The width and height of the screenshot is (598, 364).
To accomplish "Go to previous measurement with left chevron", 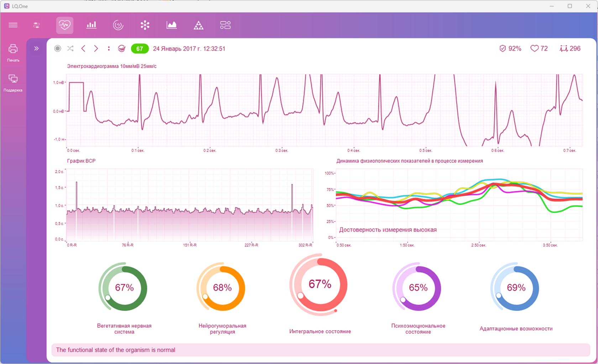I will coord(83,48).
